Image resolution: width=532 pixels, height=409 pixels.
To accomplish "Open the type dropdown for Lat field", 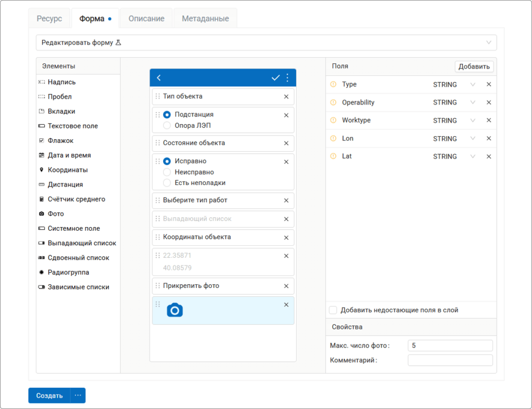I will pos(473,156).
